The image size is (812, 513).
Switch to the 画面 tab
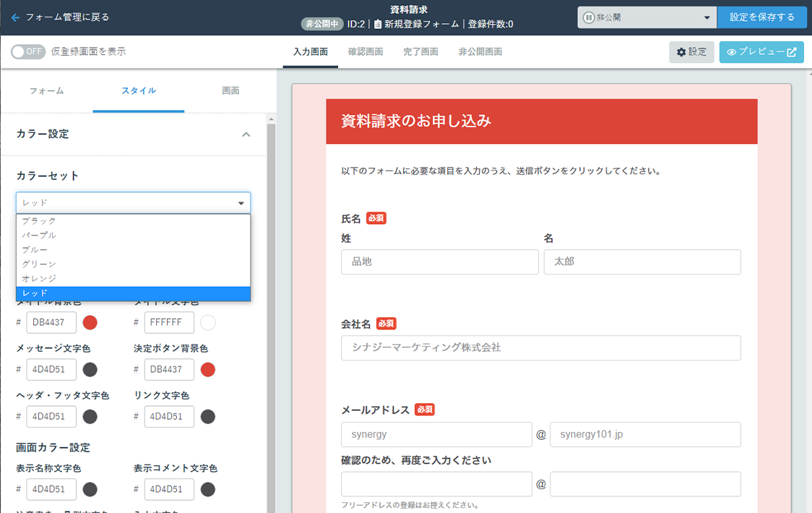230,91
